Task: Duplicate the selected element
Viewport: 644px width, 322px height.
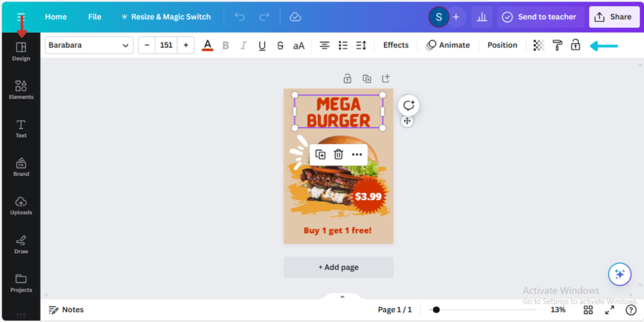Action: pyautogui.click(x=320, y=155)
